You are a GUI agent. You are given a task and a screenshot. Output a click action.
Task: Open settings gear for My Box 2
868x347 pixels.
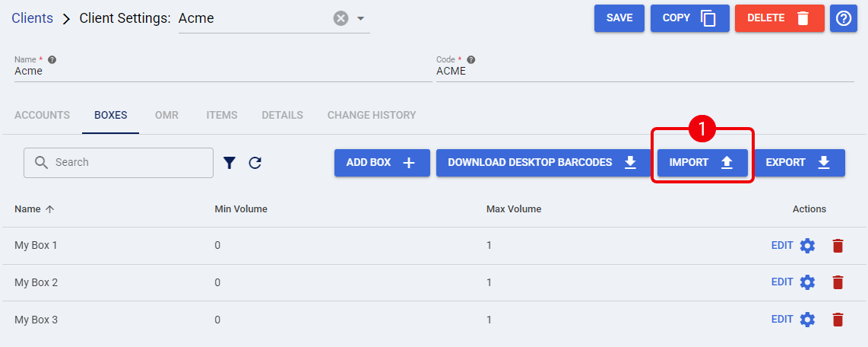[x=808, y=283]
